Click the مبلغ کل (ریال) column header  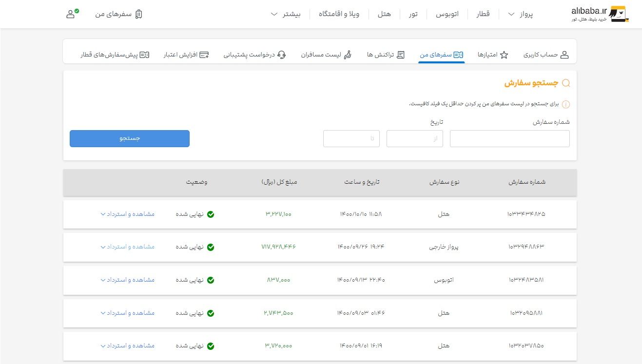[x=279, y=182]
